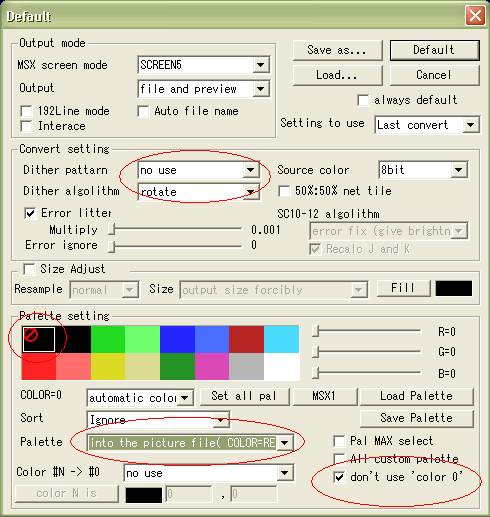
Task: Select the light green palette swatch
Action: 143,339
